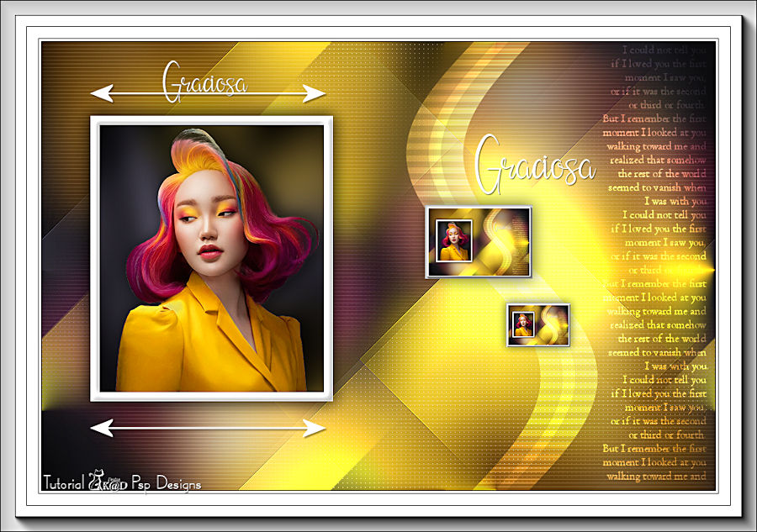The width and height of the screenshot is (757, 532).
Task: Select the medium framed thumbnail under the Graciosa title
Action: point(479,242)
